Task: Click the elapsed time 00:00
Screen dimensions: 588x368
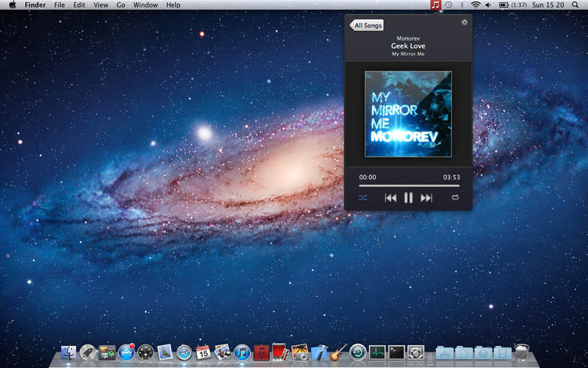Action: click(x=367, y=177)
